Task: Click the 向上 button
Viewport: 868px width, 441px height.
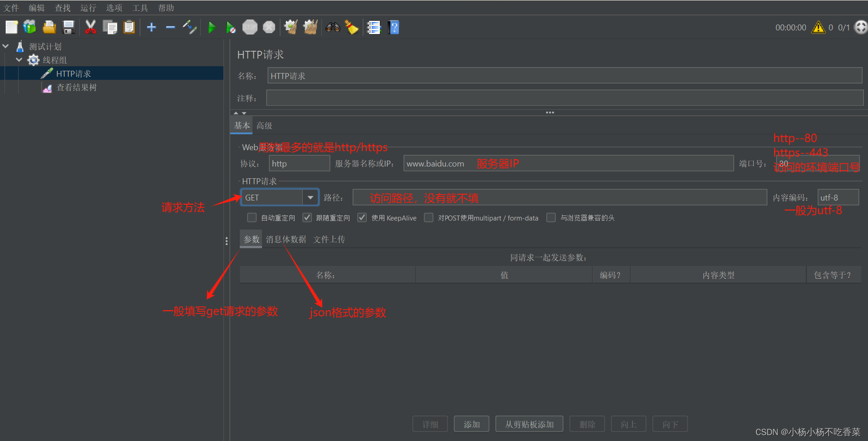Action: (628, 424)
